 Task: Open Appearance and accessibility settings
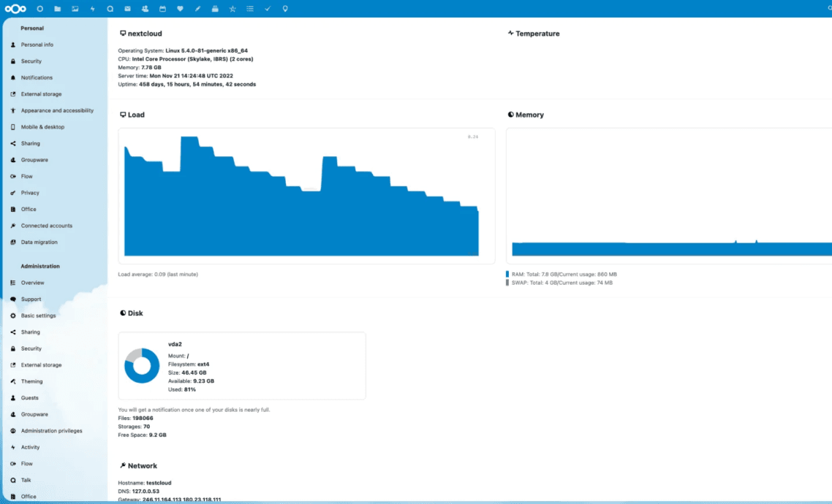click(57, 110)
